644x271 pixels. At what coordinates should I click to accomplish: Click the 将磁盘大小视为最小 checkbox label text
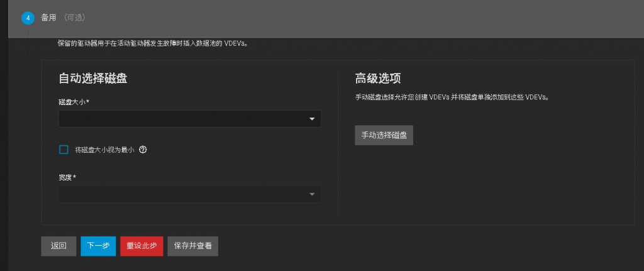pyautogui.click(x=104, y=150)
